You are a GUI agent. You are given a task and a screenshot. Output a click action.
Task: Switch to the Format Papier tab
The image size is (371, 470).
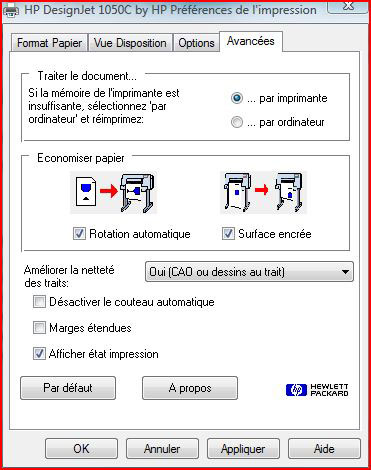pyautogui.click(x=50, y=43)
